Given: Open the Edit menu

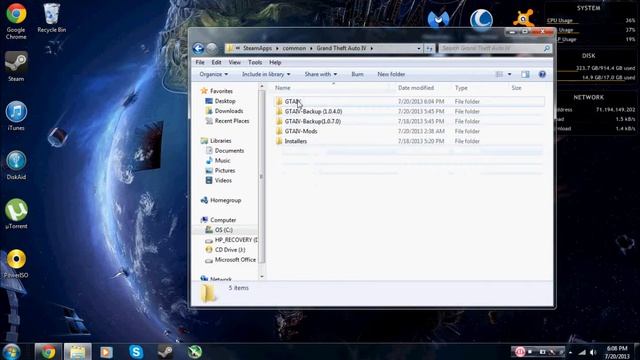Looking at the screenshot, I should click(x=216, y=62).
